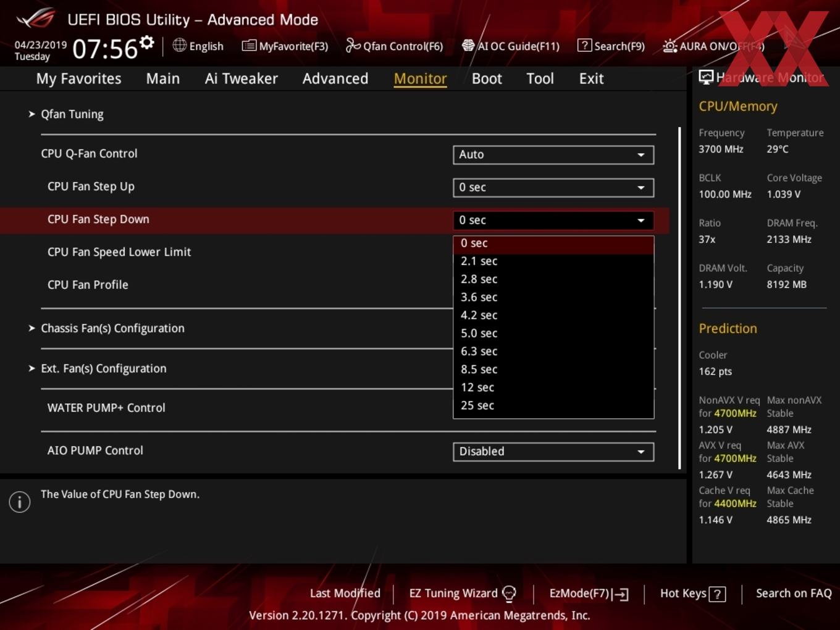Click the settings list scrollbar
Viewport: 840px width, 630px height.
pyautogui.click(x=679, y=298)
